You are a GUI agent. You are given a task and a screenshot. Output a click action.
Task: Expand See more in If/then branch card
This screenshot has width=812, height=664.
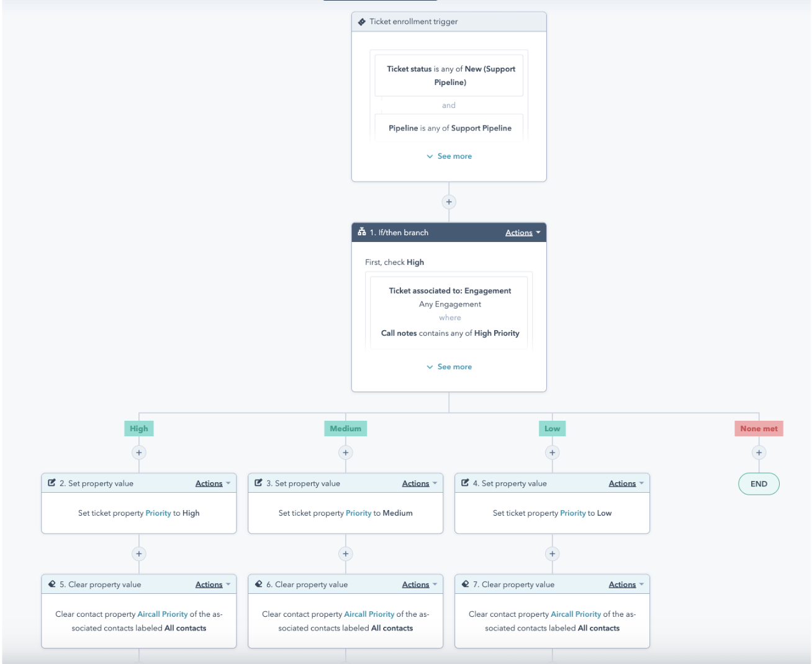tap(449, 367)
